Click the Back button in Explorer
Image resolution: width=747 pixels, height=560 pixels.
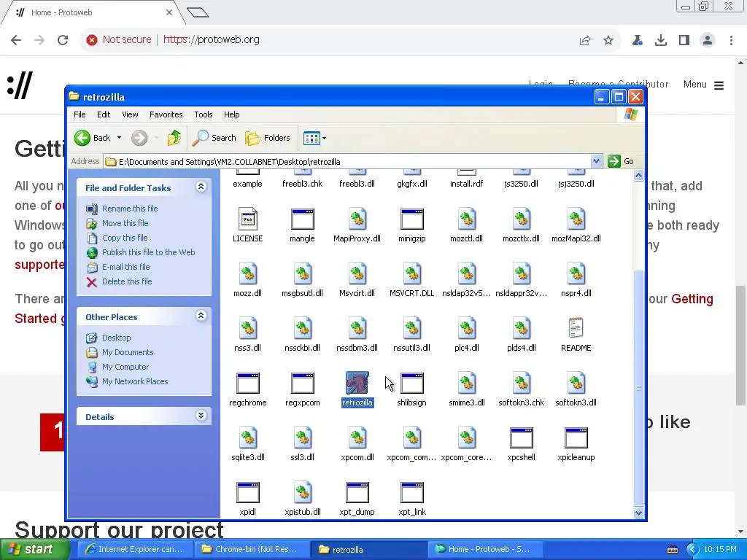pyautogui.click(x=93, y=138)
